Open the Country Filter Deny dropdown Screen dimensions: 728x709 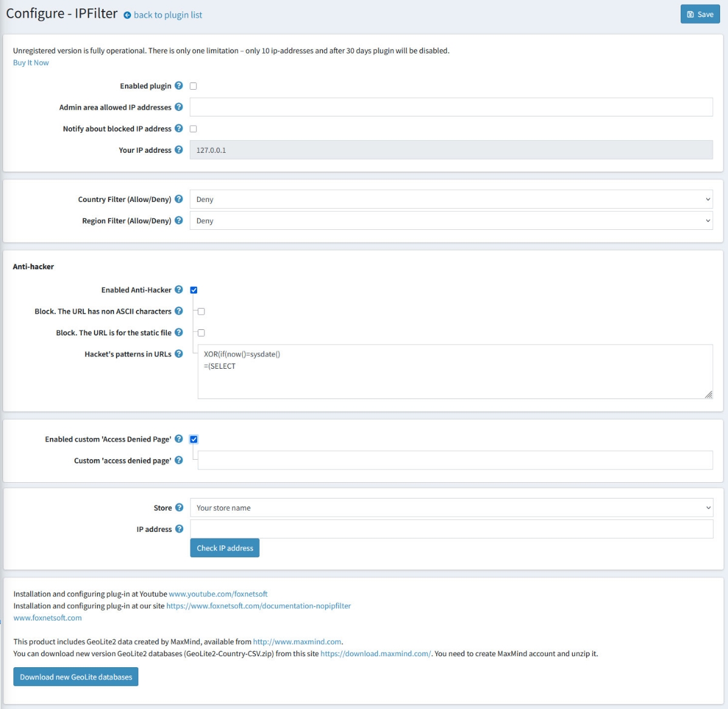tap(451, 200)
